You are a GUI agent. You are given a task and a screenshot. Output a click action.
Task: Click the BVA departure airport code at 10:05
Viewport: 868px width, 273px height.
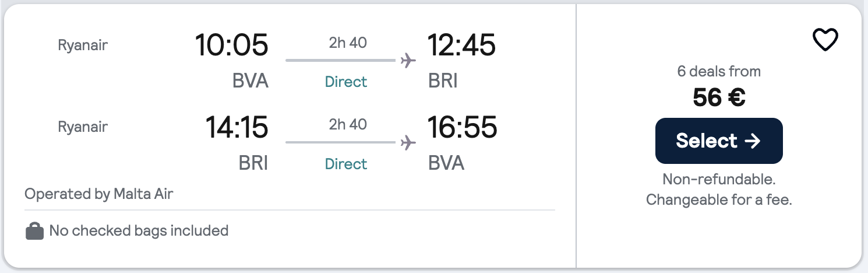click(250, 81)
